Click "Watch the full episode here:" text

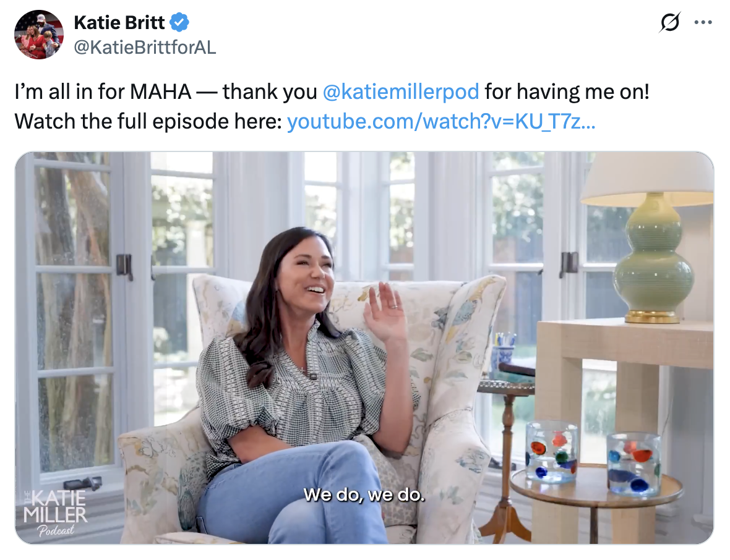pos(148,121)
